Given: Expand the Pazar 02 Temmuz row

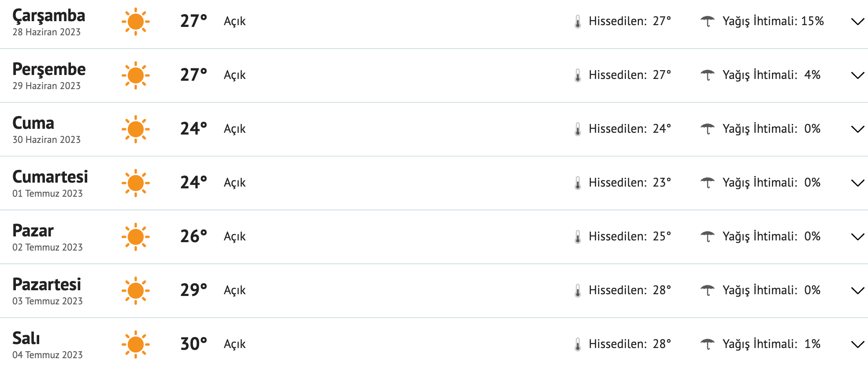Looking at the screenshot, I should [857, 237].
